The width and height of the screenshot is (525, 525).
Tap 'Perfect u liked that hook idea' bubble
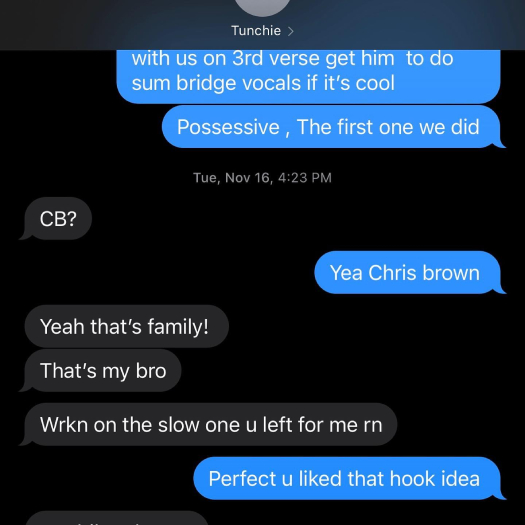coord(348,478)
